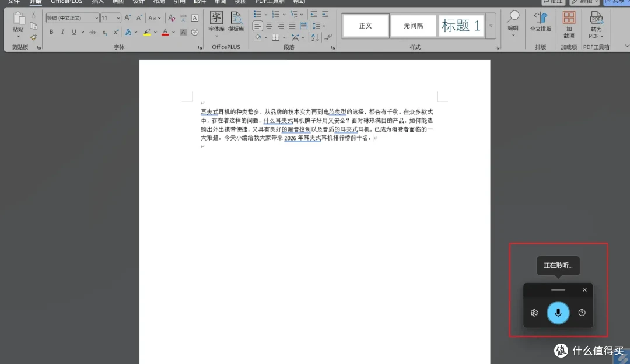Decrease the paragraph indent
Screen dimensions: 630x364
pyautogui.click(x=314, y=15)
